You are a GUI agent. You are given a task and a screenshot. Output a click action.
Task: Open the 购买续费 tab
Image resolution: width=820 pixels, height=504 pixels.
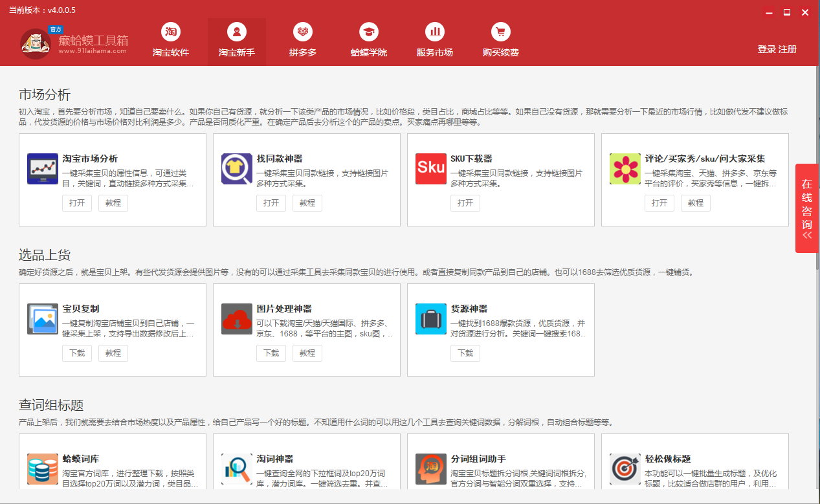[x=501, y=41]
